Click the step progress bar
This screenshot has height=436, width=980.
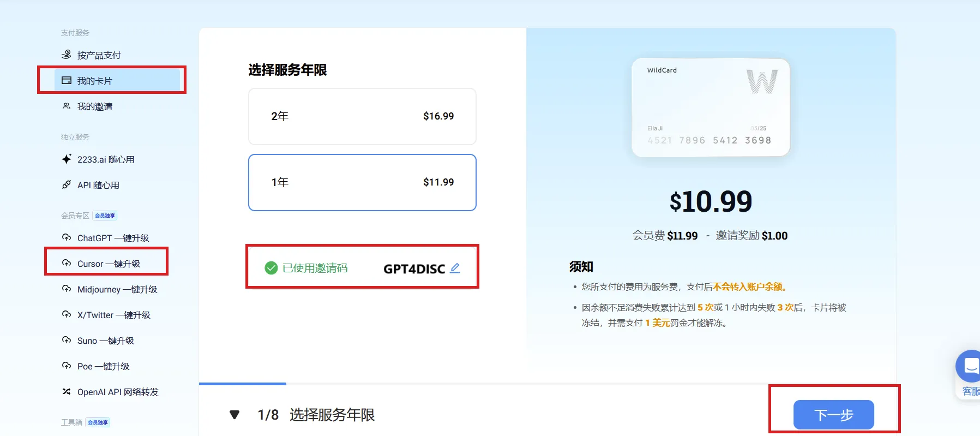[x=548, y=384]
